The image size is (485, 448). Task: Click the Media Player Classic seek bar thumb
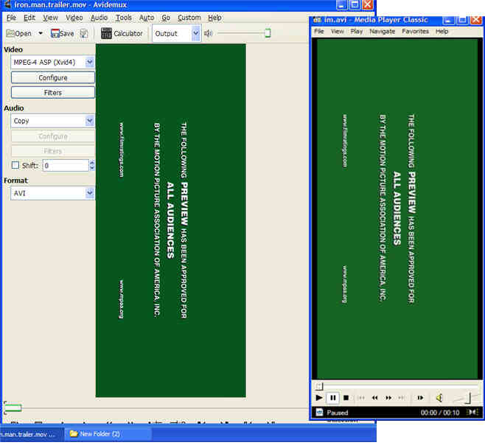319,386
